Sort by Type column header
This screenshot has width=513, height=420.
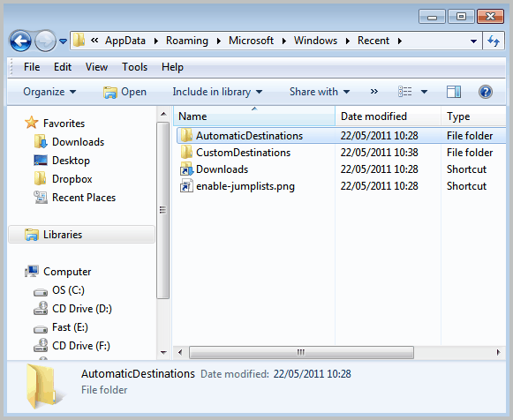(x=473, y=116)
